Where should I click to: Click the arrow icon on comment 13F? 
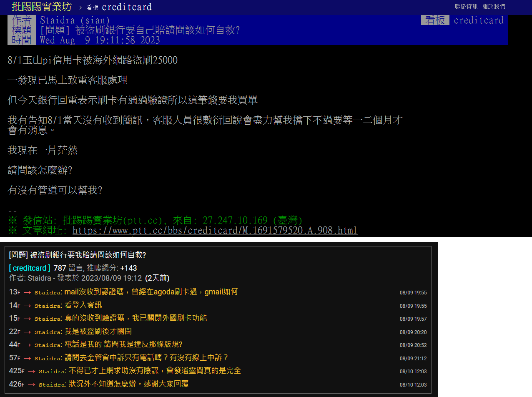(x=27, y=292)
